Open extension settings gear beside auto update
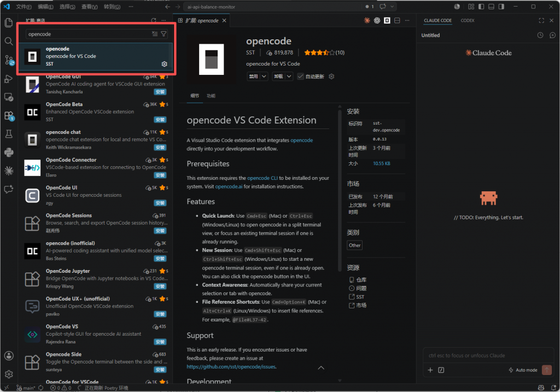The image size is (560, 392). pyautogui.click(x=331, y=77)
